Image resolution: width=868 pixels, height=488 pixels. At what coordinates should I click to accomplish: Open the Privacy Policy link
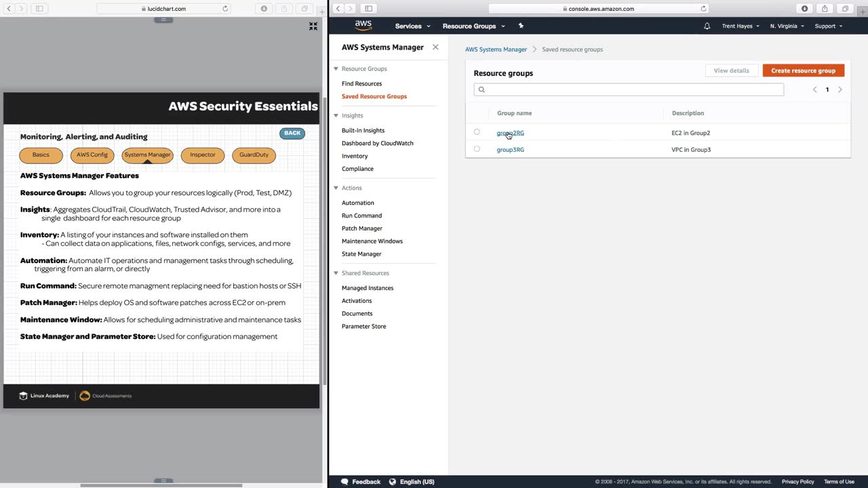click(797, 482)
